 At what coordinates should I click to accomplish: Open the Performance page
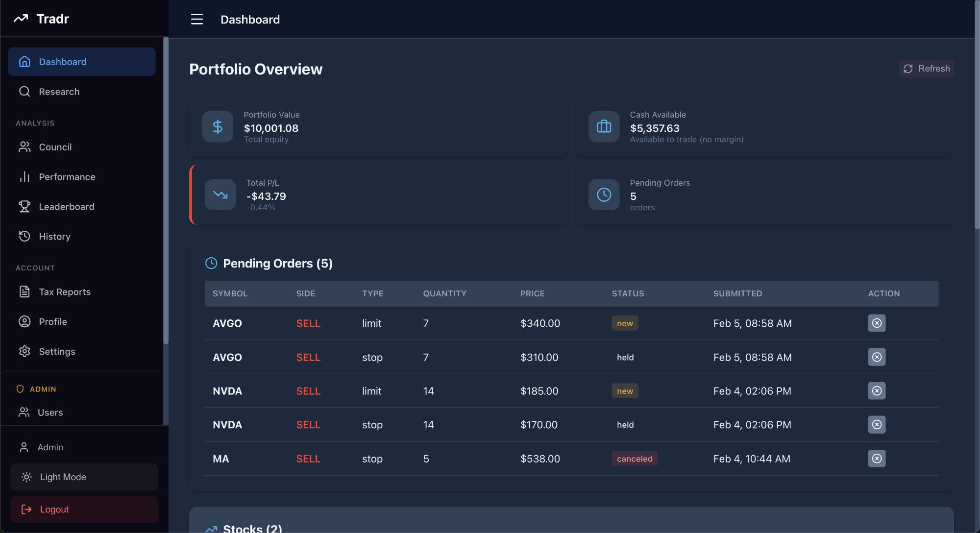click(x=67, y=177)
